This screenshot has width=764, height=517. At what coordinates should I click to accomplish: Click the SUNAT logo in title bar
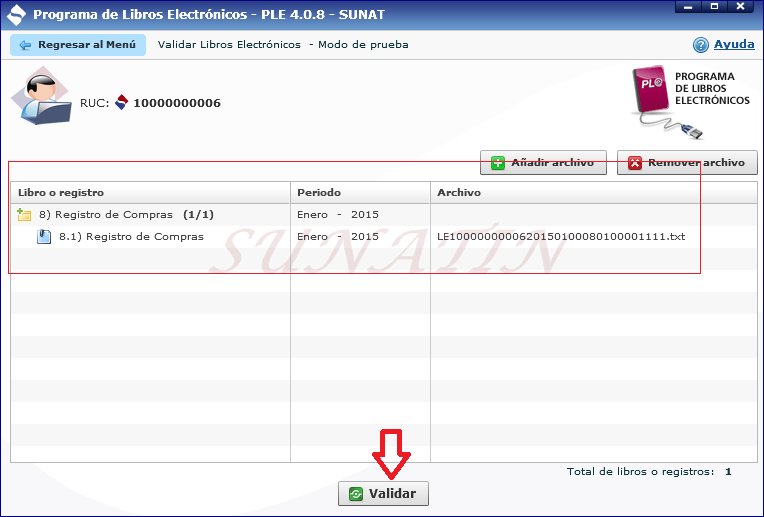click(16, 15)
